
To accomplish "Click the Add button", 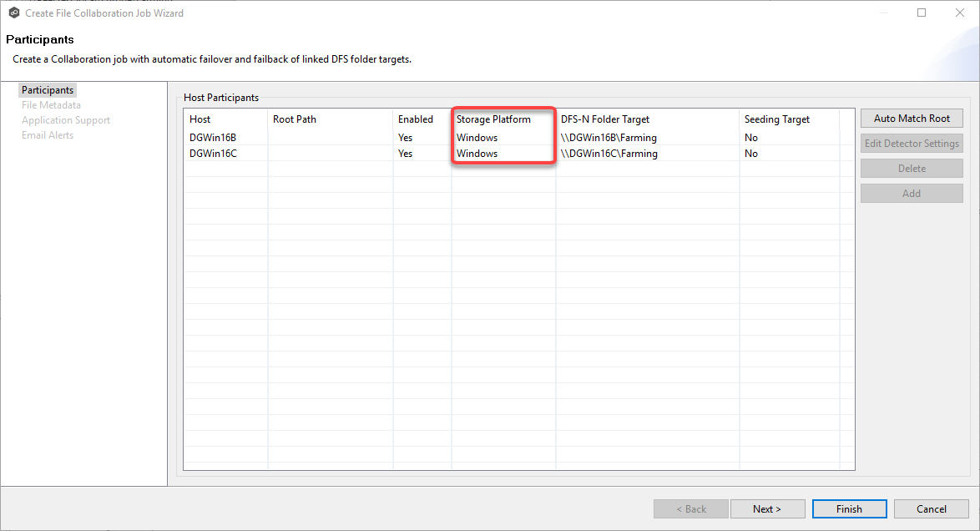I will (912, 193).
